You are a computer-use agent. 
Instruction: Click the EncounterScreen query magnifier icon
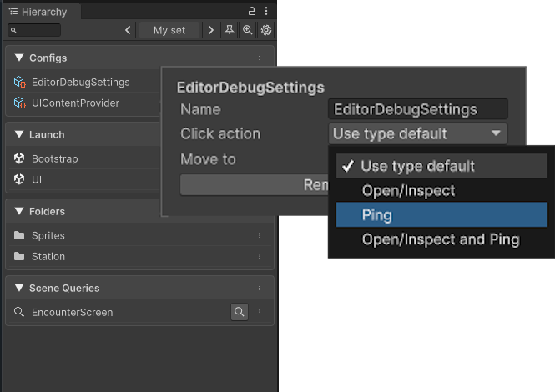(x=19, y=312)
